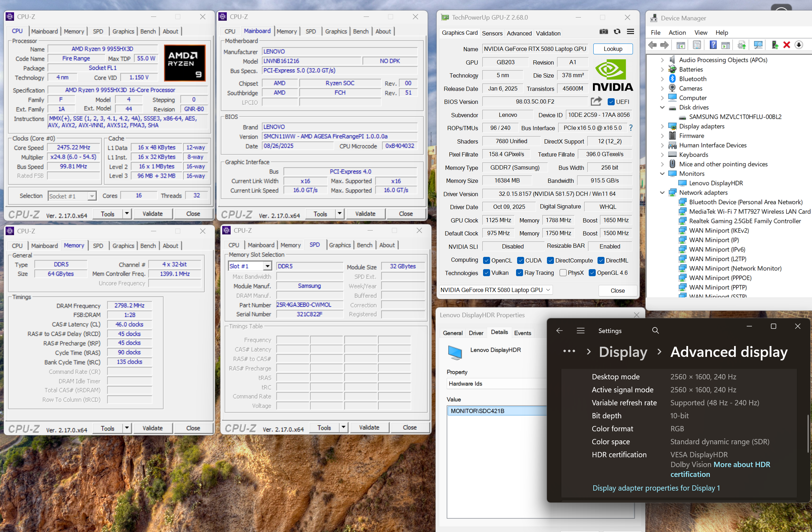The image size is (812, 532).
Task: Open the Socket #1 selection dropdown
Action: pyautogui.click(x=92, y=196)
